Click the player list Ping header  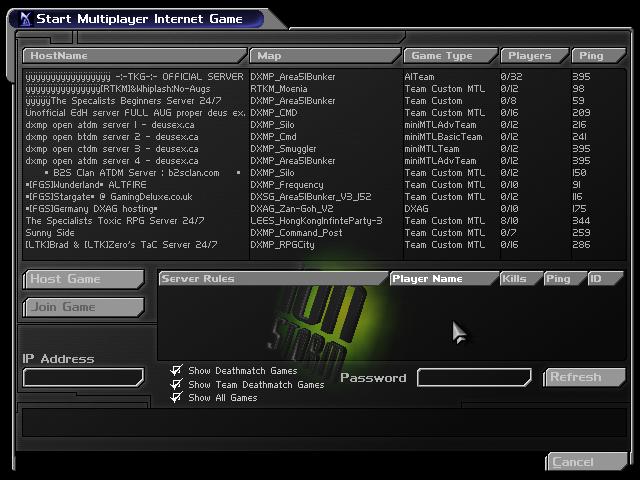click(565, 278)
